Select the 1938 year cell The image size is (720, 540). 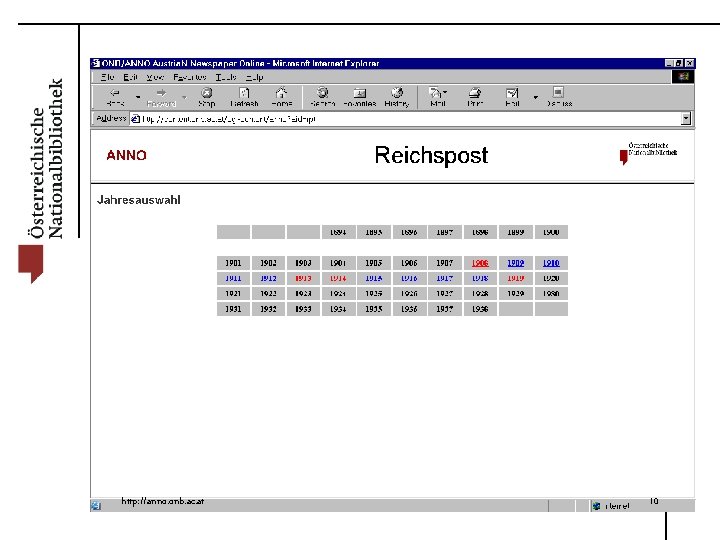pyautogui.click(x=480, y=309)
